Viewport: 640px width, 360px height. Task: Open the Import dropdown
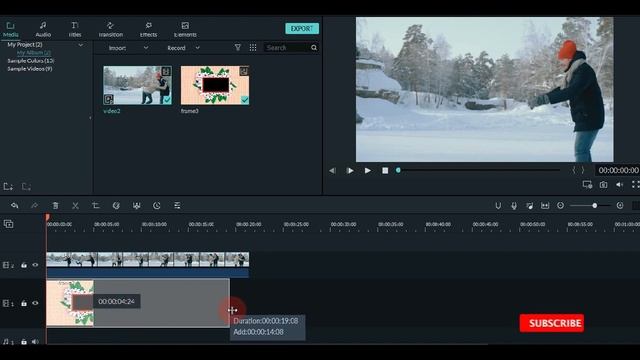(x=128, y=48)
